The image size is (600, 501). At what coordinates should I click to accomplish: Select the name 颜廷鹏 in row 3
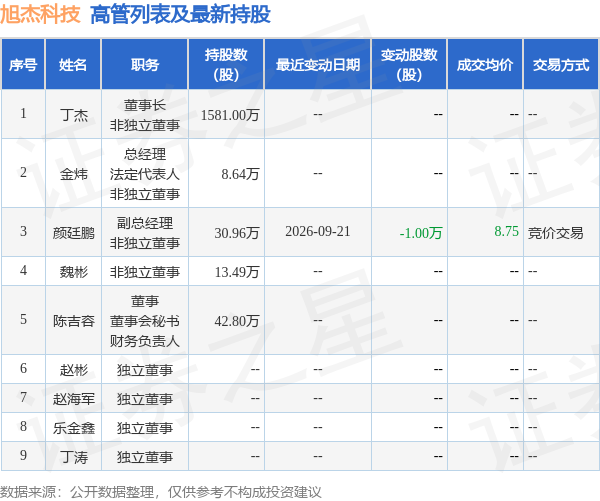tap(74, 232)
